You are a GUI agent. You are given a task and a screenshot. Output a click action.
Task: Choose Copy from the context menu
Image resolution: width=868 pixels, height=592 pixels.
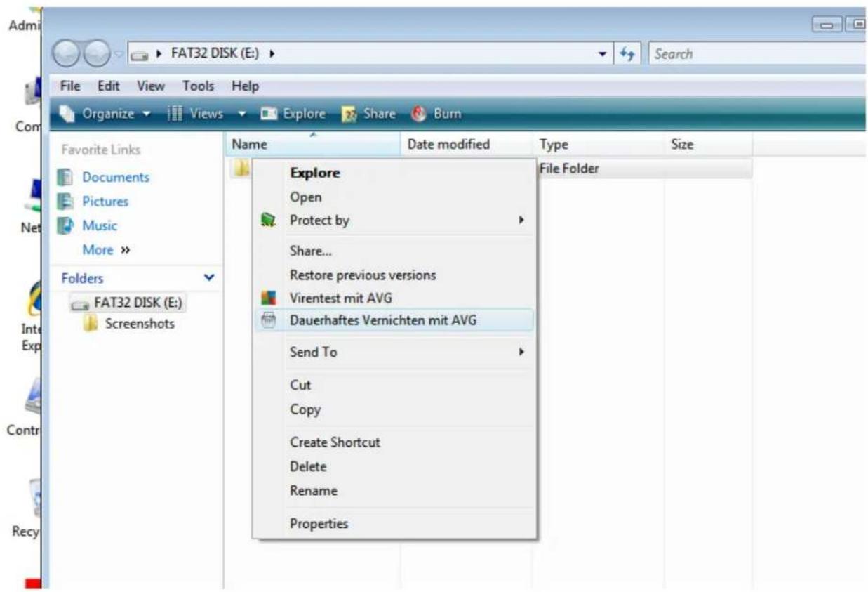click(394, 409)
